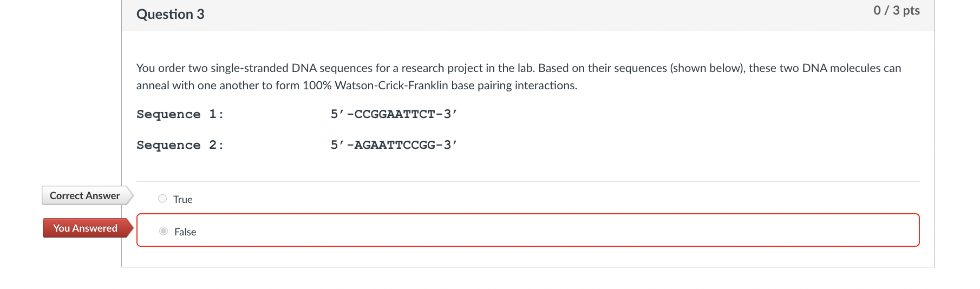The image size is (980, 289).
Task: Click the phrase "Watson-Crick-Franklin" in the question
Action: [x=391, y=86]
